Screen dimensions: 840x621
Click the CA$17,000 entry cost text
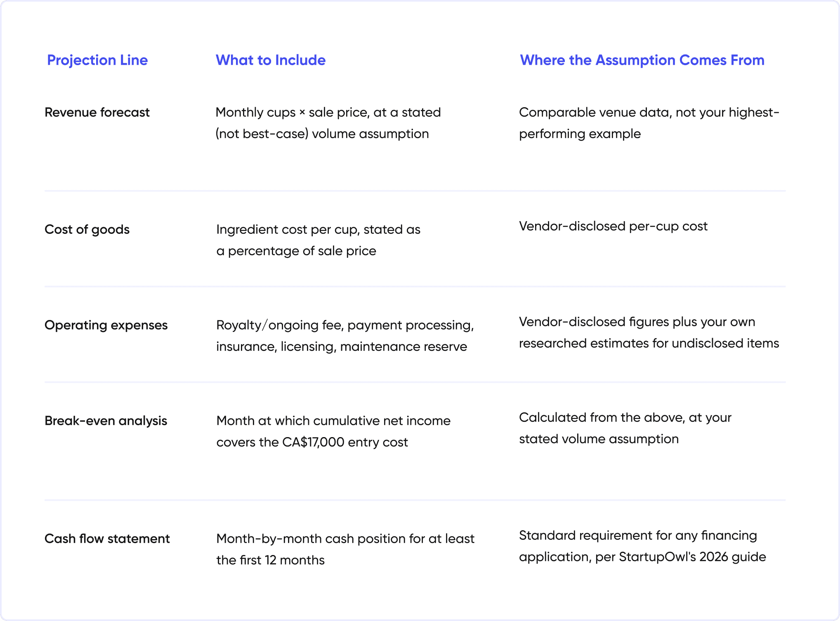pos(345,442)
